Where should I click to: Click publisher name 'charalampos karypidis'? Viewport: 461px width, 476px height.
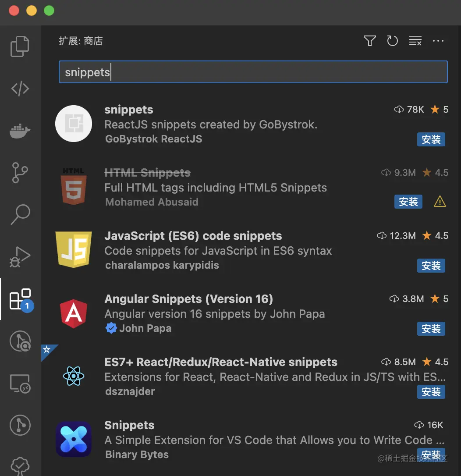click(162, 265)
